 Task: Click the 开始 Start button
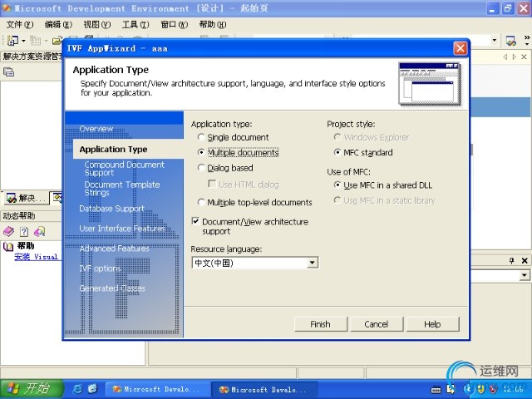[32, 389]
